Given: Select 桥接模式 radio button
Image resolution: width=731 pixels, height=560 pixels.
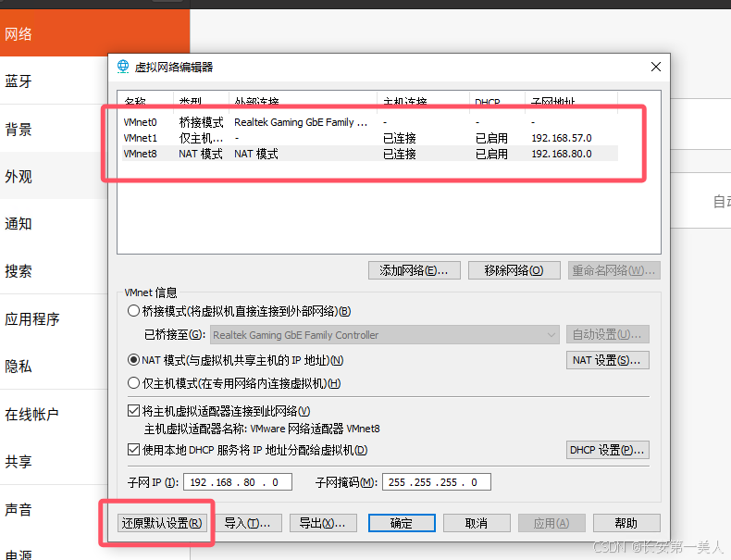Looking at the screenshot, I should tap(133, 311).
